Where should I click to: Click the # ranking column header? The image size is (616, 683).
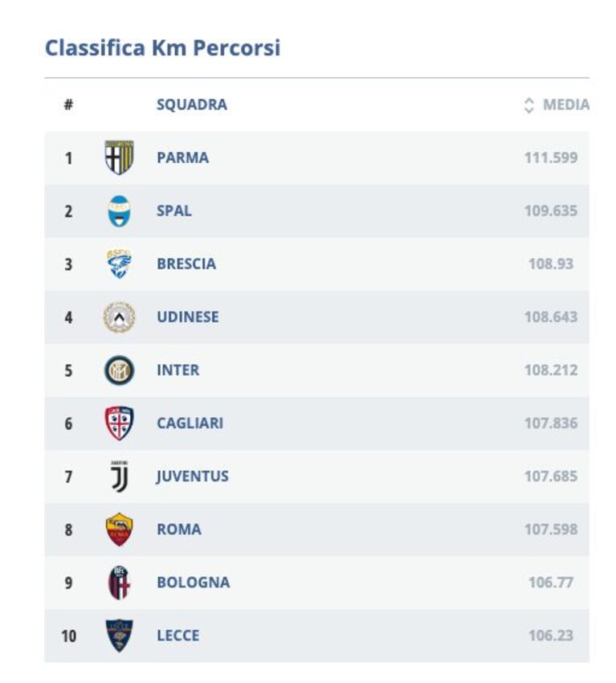pos(68,104)
